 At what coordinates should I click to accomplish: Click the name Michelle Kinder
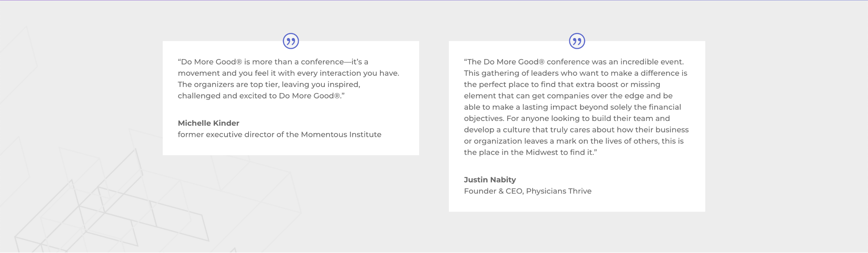(208, 123)
